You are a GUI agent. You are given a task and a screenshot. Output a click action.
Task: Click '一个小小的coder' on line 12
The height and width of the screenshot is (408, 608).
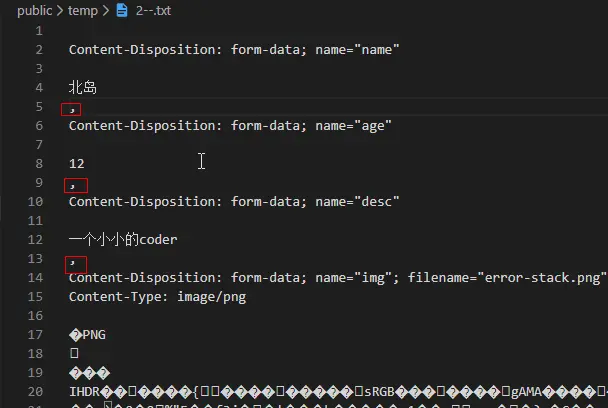coord(123,240)
